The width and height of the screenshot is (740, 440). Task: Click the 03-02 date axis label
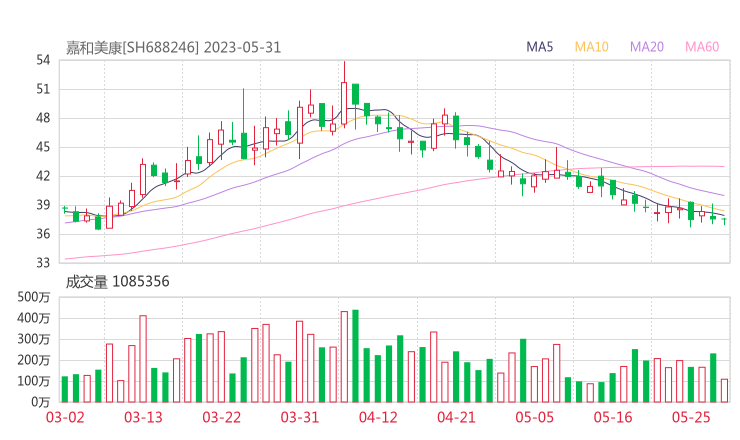[65, 417]
